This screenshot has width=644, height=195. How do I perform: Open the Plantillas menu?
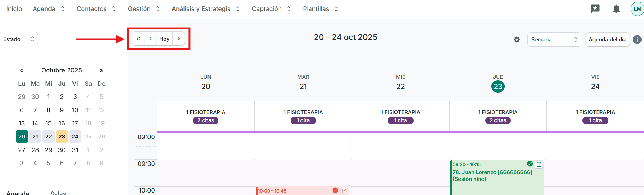point(320,9)
